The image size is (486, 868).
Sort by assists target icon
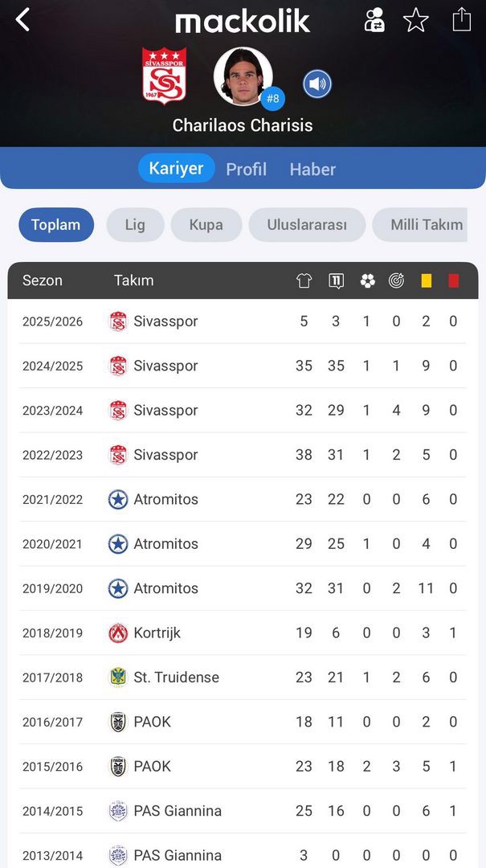(x=396, y=280)
